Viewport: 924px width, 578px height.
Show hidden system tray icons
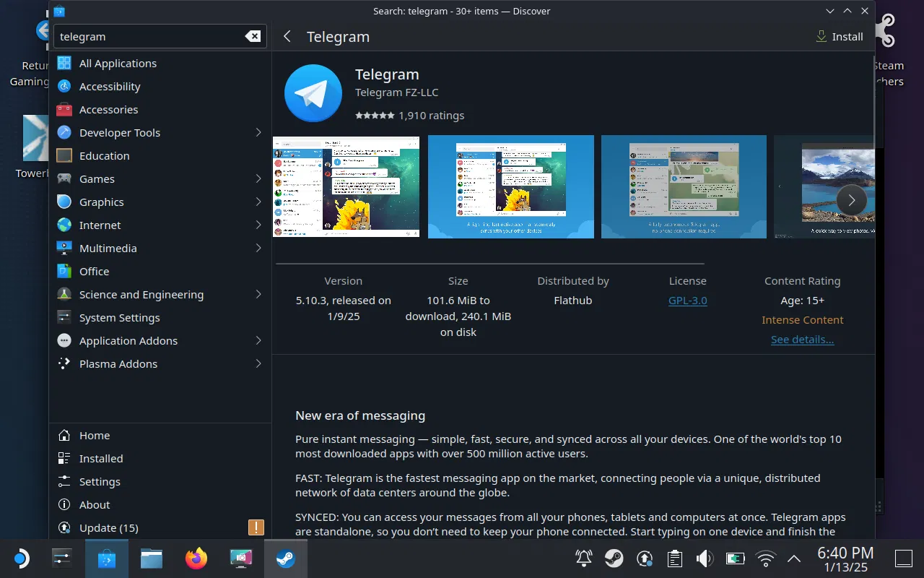click(793, 558)
